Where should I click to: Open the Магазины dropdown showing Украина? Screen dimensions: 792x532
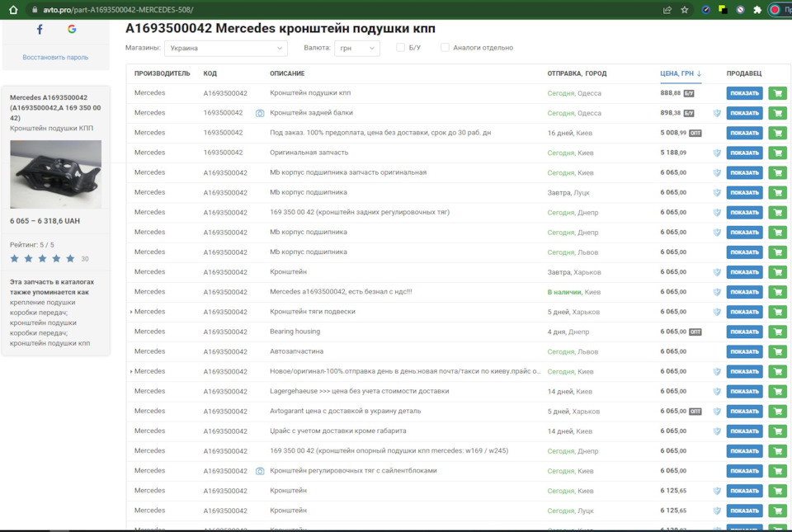(x=226, y=48)
